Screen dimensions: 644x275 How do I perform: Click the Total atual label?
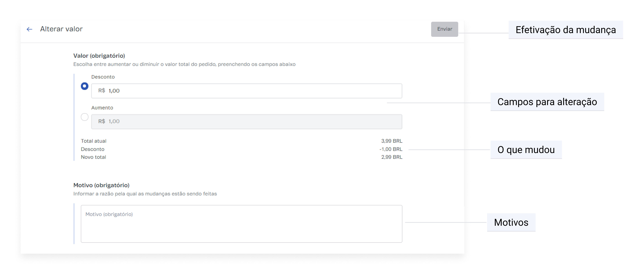(93, 141)
